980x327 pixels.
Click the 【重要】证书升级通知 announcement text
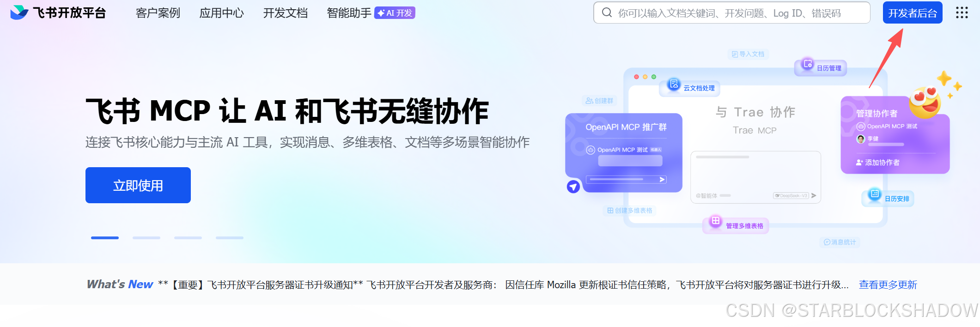pyautogui.click(x=504, y=285)
